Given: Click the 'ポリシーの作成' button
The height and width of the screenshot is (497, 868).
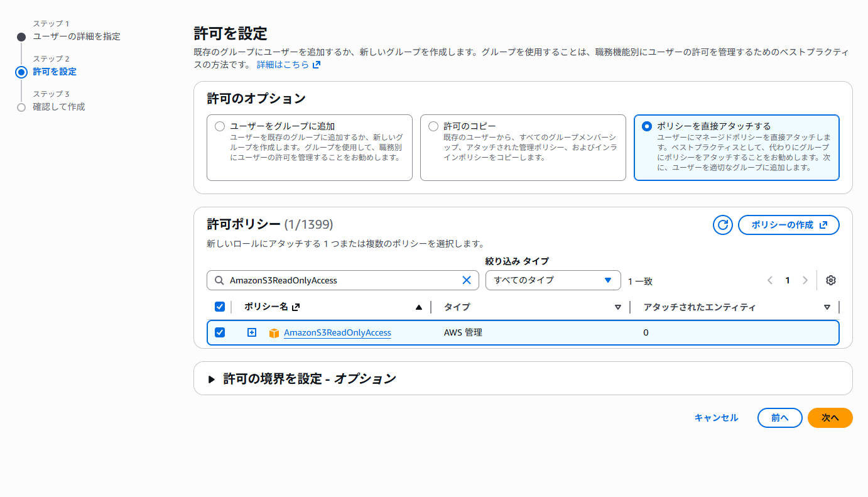Looking at the screenshot, I should 788,225.
